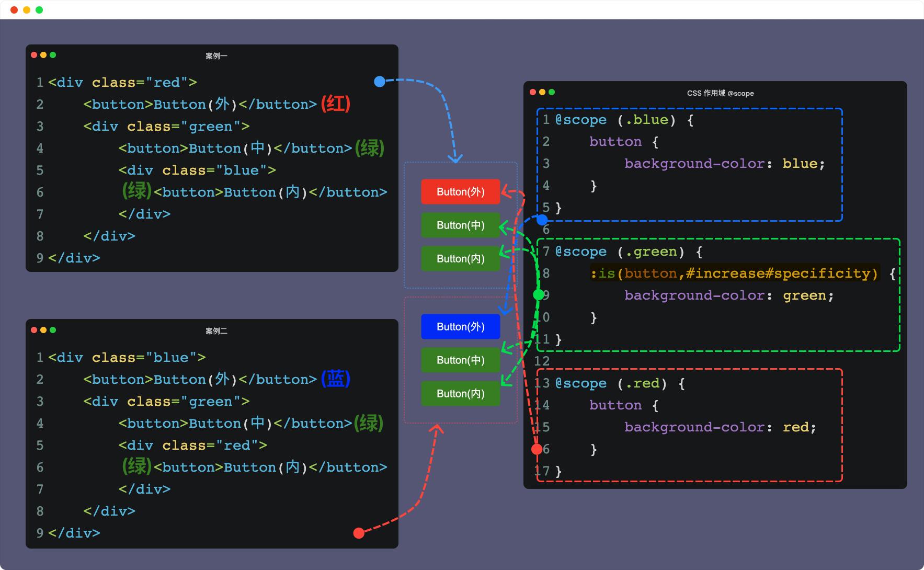The image size is (924, 570).
Task: Click the Button(中) code line in 案例一
Action: coord(235,149)
